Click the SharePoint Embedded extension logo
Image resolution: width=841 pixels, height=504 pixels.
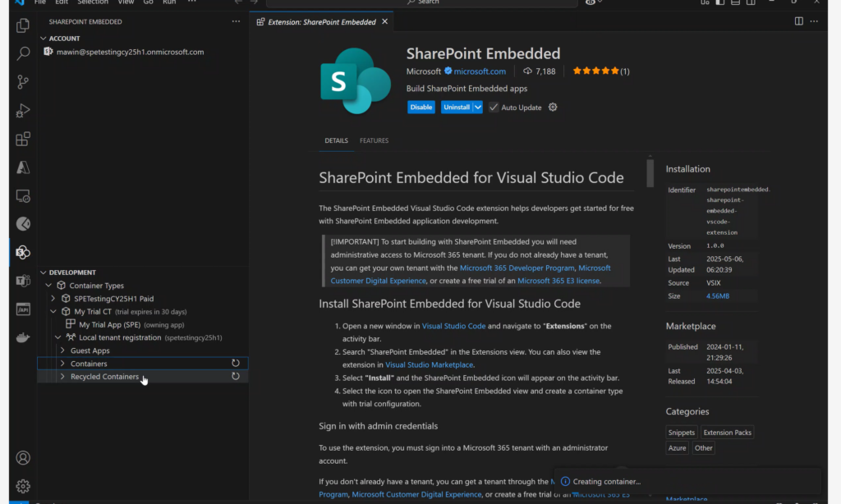355,81
